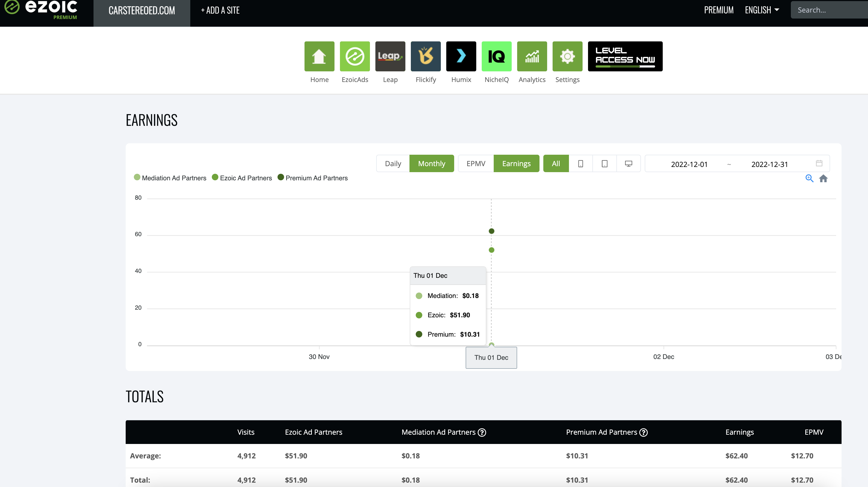Screen dimensions: 868x487
Task: Sort by Ezoic Ad Partners column header
Action: click(314, 432)
